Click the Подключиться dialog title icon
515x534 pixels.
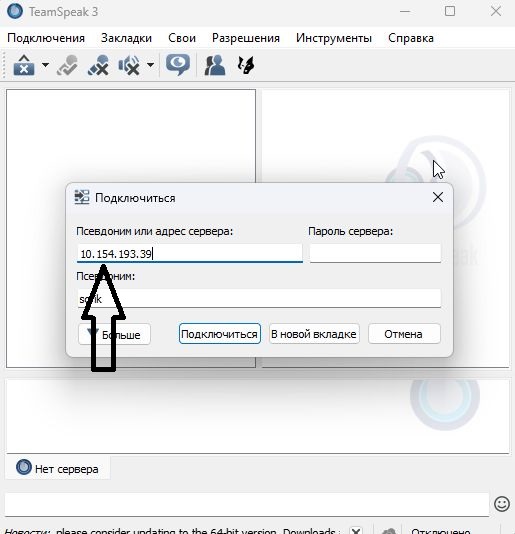pyautogui.click(x=82, y=197)
